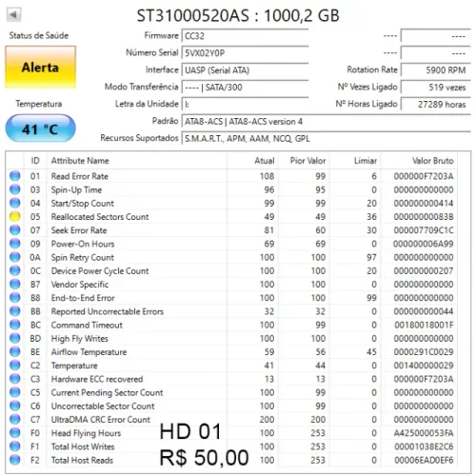
Task: Select the blue status dot for Read Error Rate
Action: (x=14, y=176)
